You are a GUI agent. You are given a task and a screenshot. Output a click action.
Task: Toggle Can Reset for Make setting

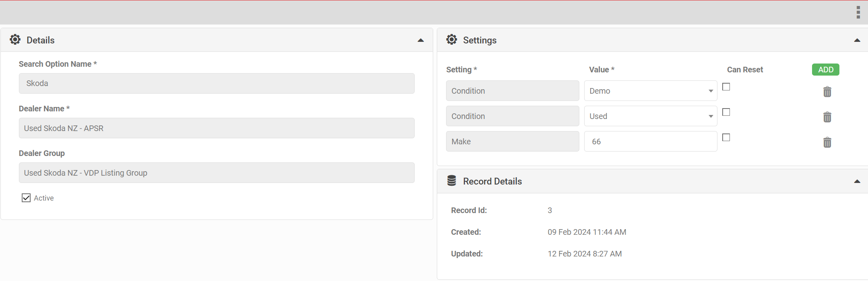pos(726,137)
